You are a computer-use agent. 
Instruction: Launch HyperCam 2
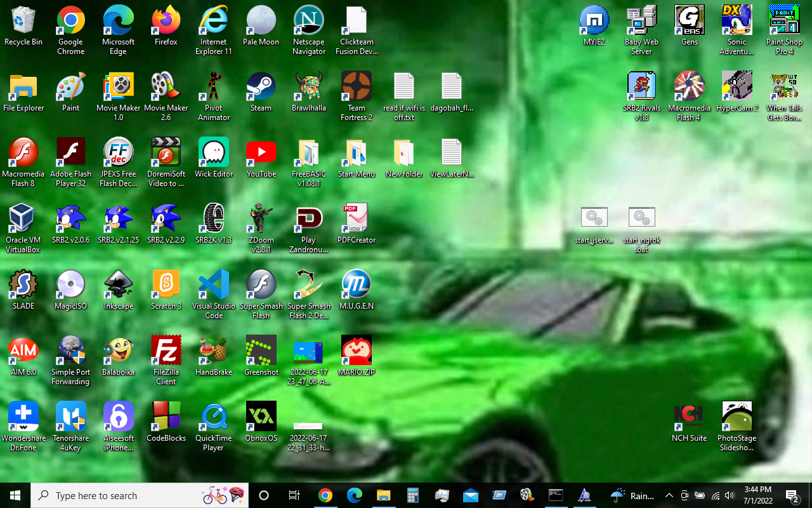tap(737, 91)
